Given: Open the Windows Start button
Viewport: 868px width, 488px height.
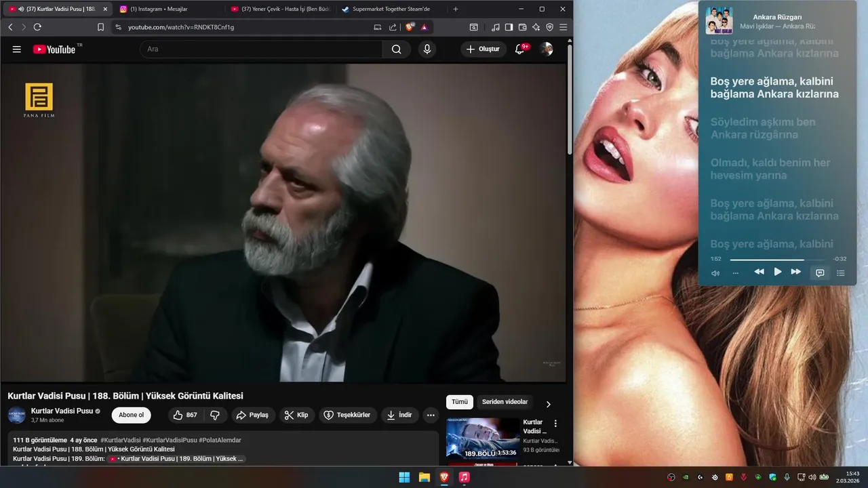Looking at the screenshot, I should coord(404,477).
